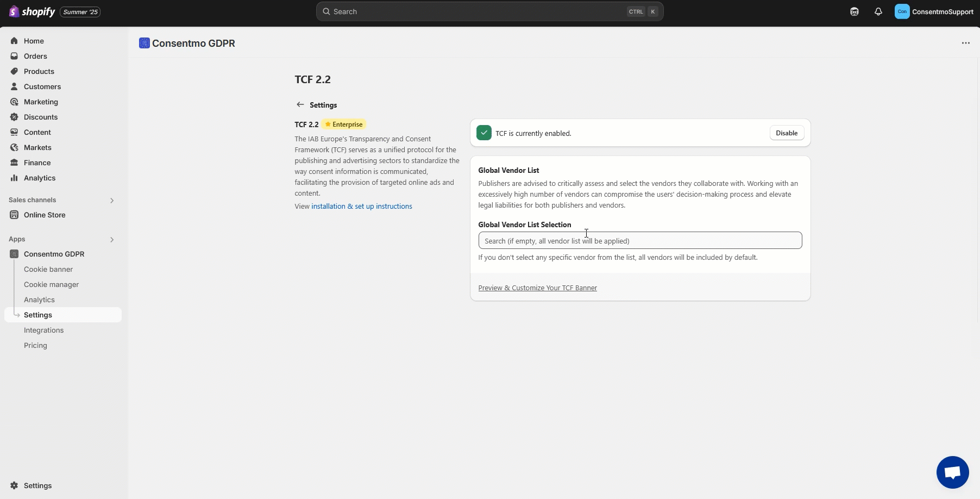Click the Consentmo GDPR app icon in sidebar
Image resolution: width=980 pixels, height=499 pixels.
(x=14, y=254)
